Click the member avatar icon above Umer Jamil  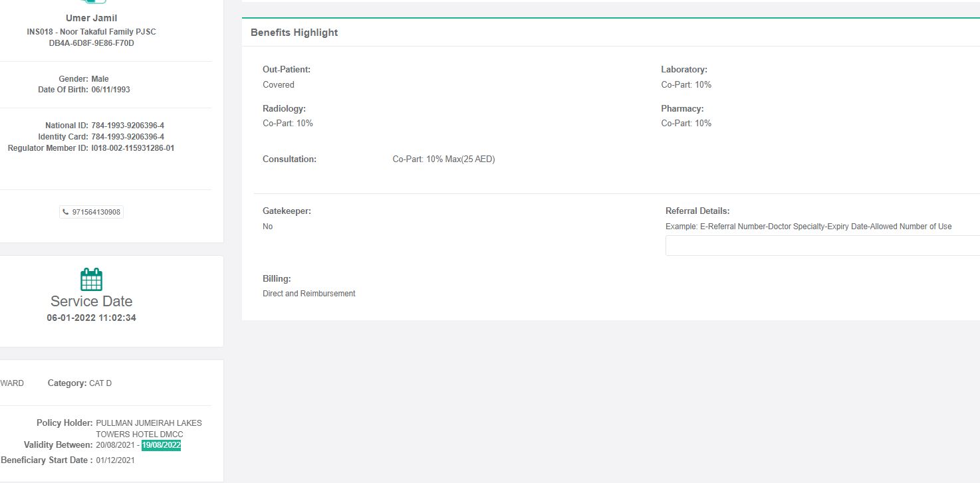(x=91, y=2)
